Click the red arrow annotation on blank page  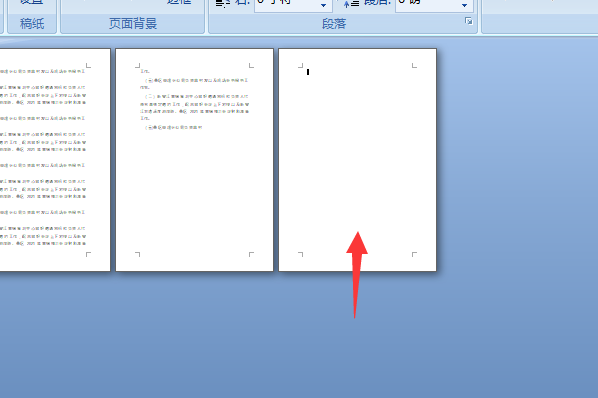pyautogui.click(x=357, y=274)
